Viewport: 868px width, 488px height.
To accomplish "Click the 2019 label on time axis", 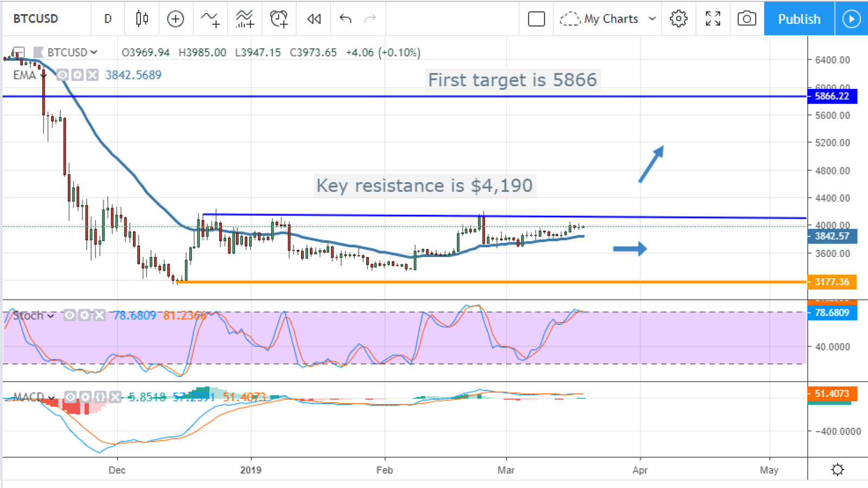I will (x=251, y=470).
